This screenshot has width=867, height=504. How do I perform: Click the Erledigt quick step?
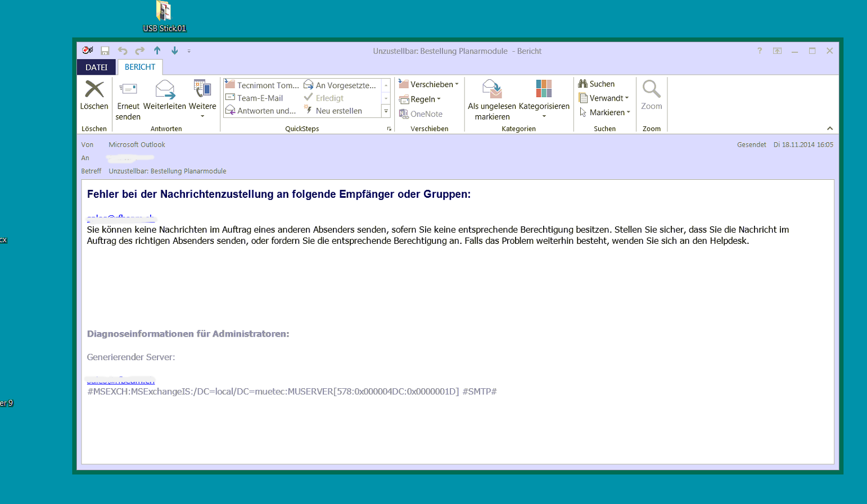coord(323,98)
